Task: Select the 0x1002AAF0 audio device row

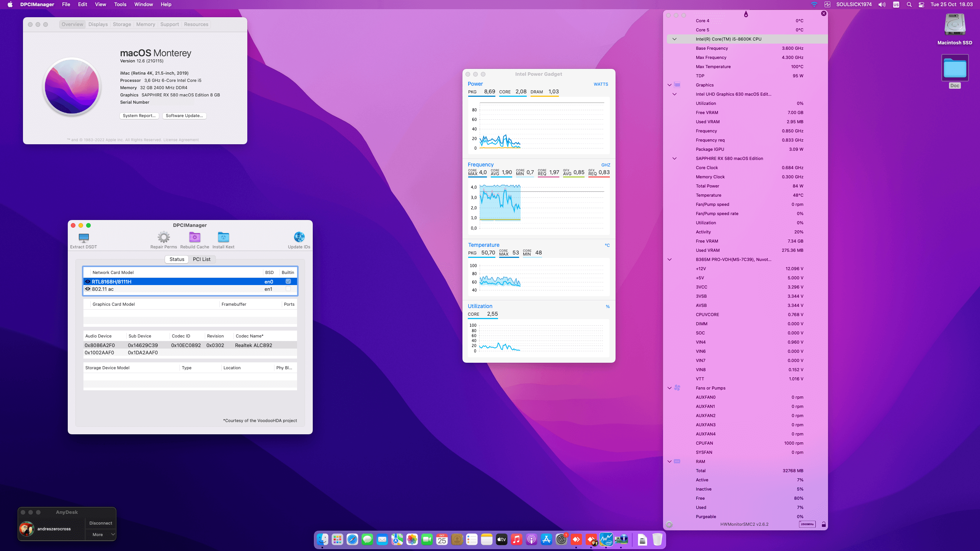Action: 190,352
